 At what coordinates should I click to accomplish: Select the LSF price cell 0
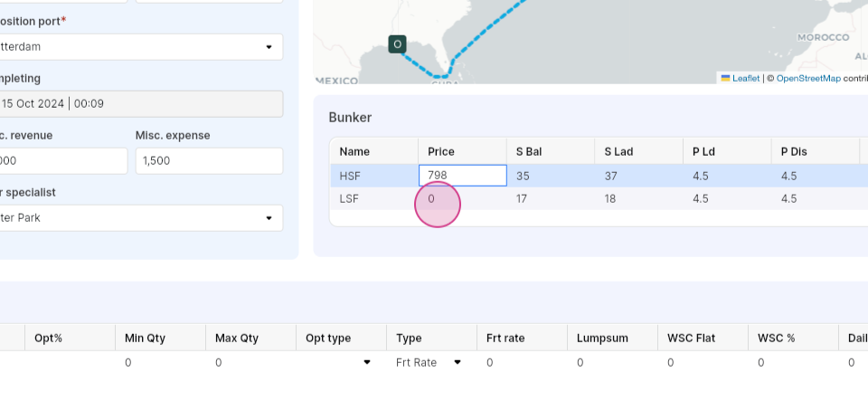[x=463, y=199]
